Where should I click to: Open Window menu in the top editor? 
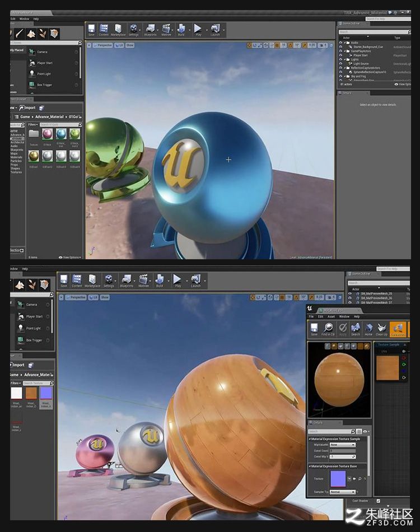tap(24, 19)
